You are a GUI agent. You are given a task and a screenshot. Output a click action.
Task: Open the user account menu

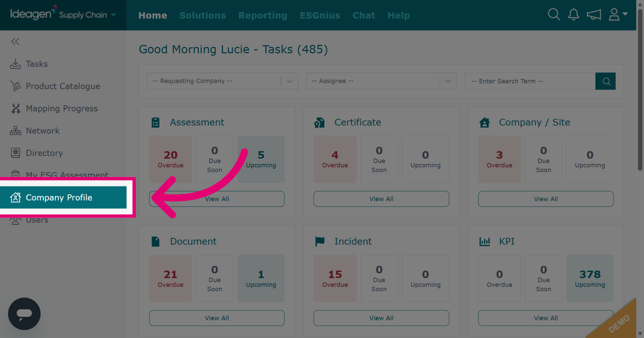618,14
